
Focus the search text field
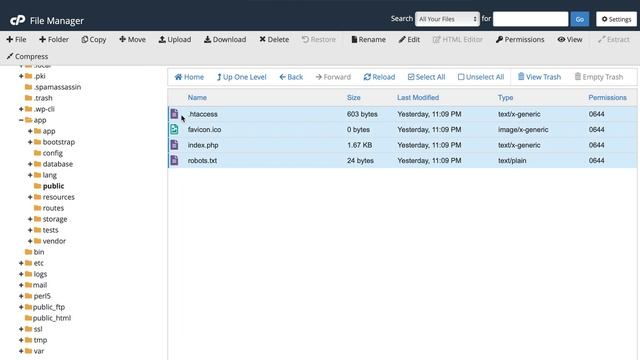click(531, 19)
